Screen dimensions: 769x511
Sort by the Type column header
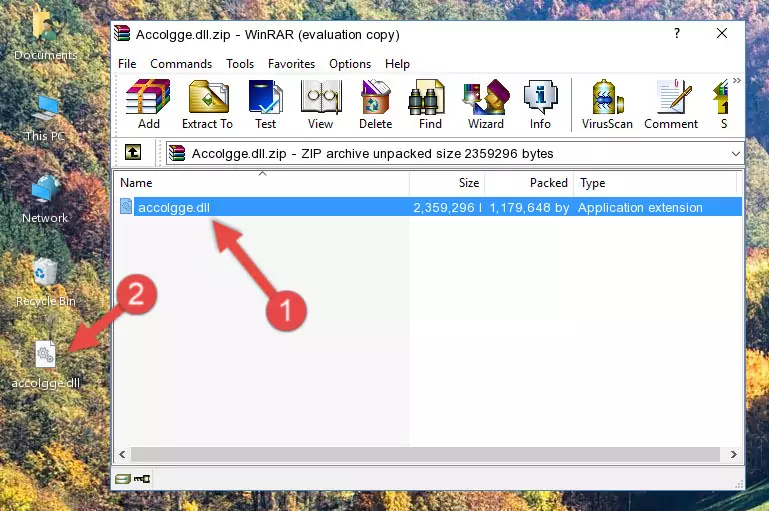[x=655, y=183]
